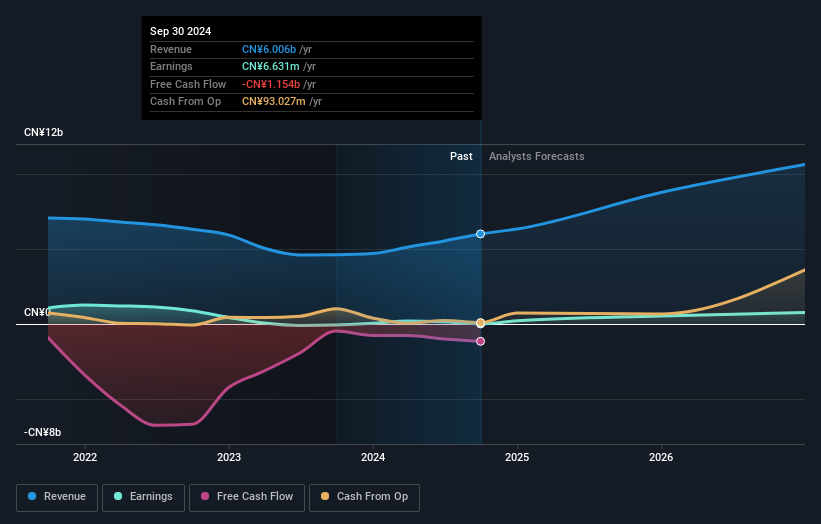Click the Earnings row label in tooltip

pos(171,66)
